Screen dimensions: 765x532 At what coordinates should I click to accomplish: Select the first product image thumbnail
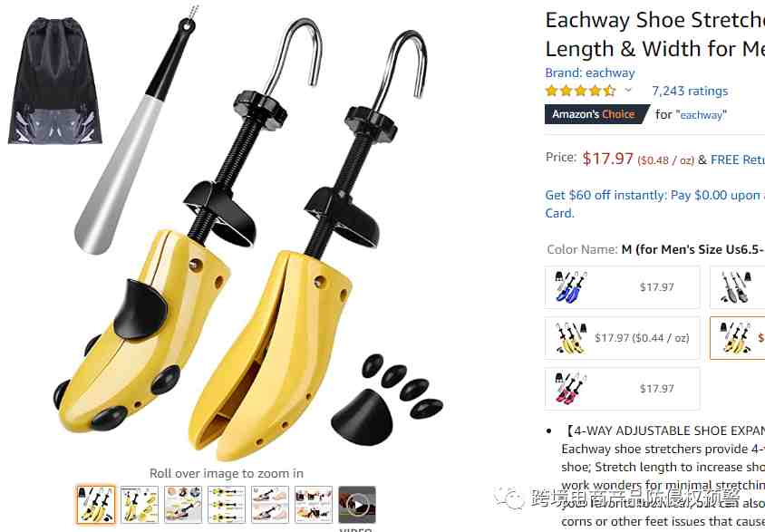(96, 504)
